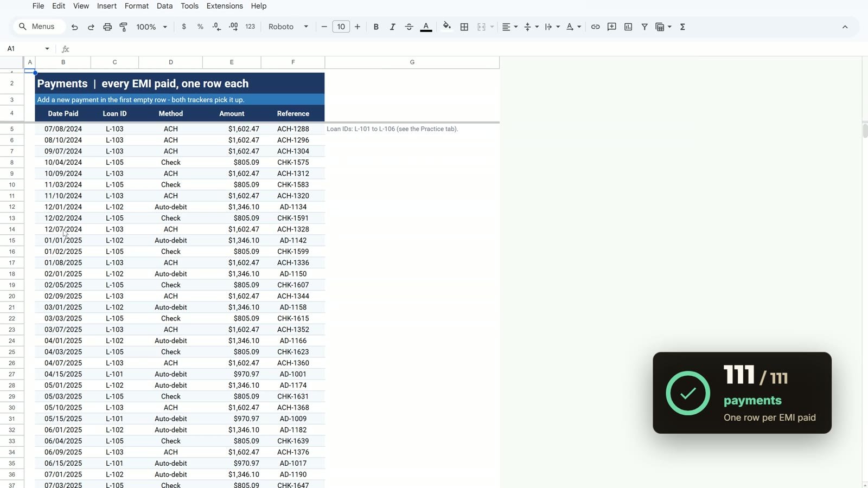Image resolution: width=868 pixels, height=488 pixels.
Task: Decrease decimal places
Action: click(x=216, y=27)
